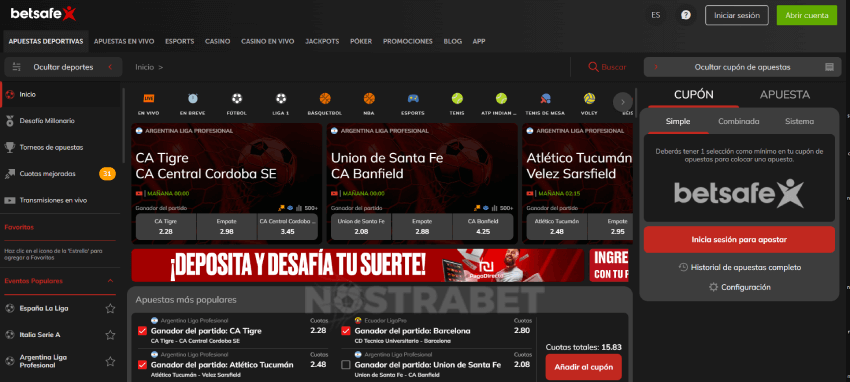Open the ES language selector
This screenshot has height=382, width=850.
point(655,15)
